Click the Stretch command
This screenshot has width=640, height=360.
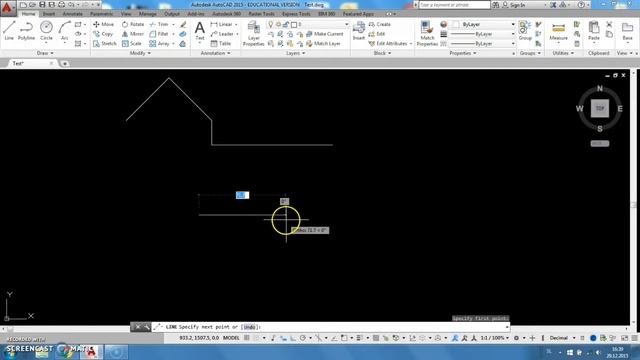point(104,43)
